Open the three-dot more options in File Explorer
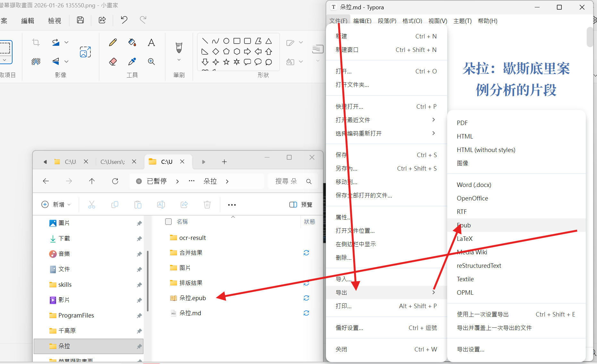Image resolution: width=597 pixels, height=364 pixels. coord(232,205)
